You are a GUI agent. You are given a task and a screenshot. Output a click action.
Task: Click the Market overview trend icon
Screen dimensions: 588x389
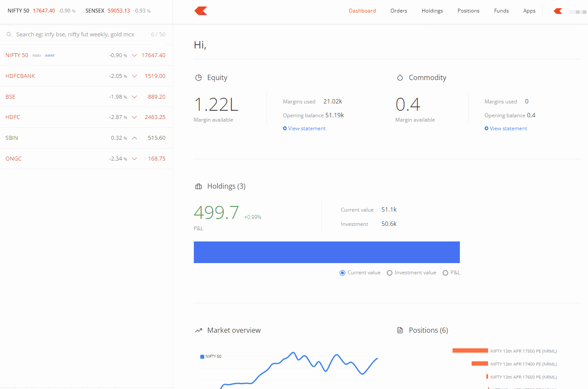199,331
